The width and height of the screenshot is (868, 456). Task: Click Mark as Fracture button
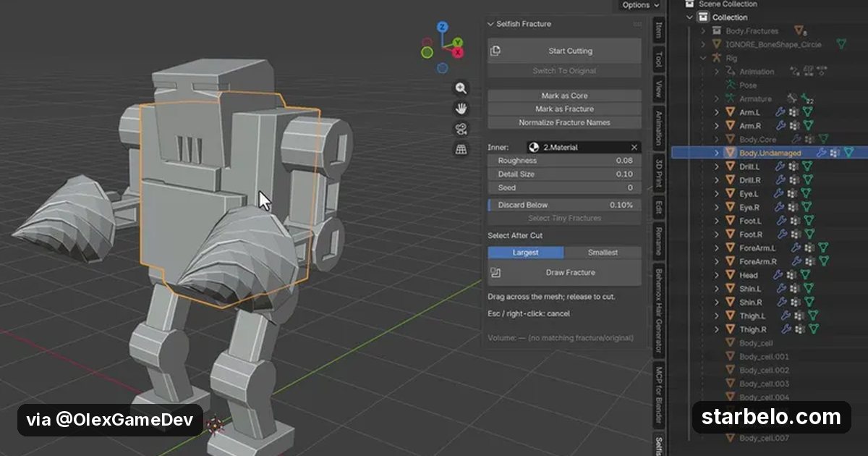(564, 109)
